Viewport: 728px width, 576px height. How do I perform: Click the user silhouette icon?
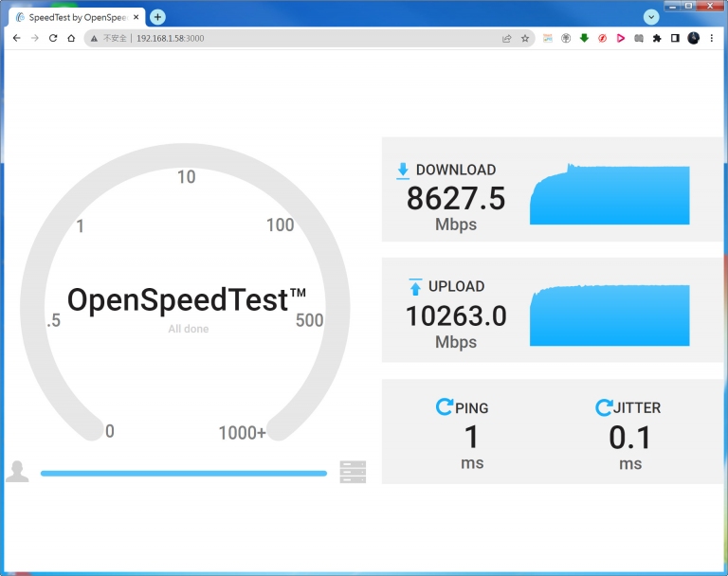(x=17, y=471)
